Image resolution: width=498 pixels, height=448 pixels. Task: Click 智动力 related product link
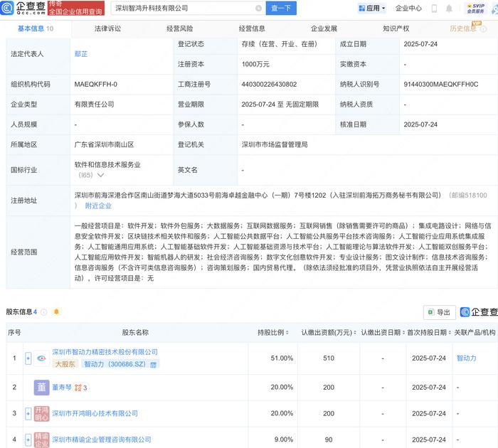[x=466, y=358]
